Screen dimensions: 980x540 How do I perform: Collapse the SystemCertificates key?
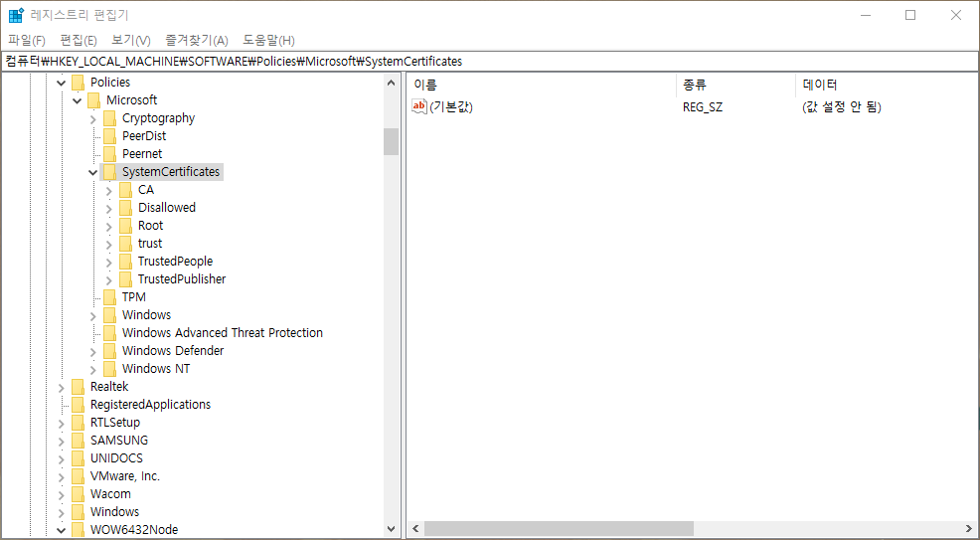point(93,172)
